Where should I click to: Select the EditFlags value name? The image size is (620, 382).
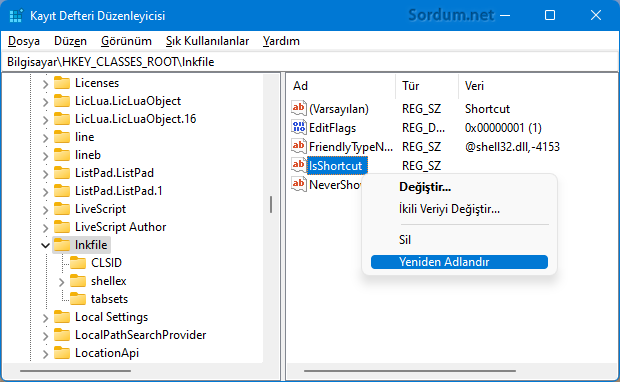click(x=333, y=128)
